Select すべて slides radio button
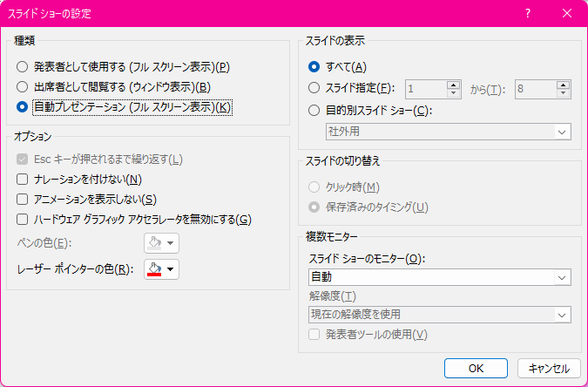The height and width of the screenshot is (387, 588). [x=314, y=66]
